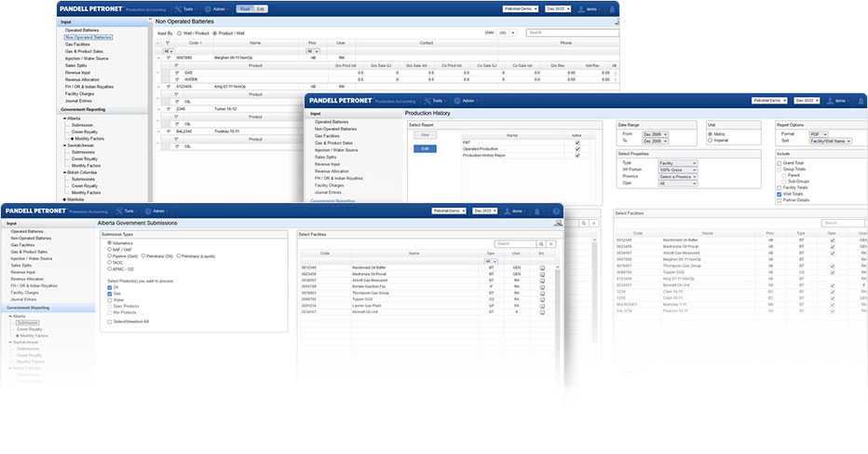Click filter funnel icon on GAS product row

177,73
